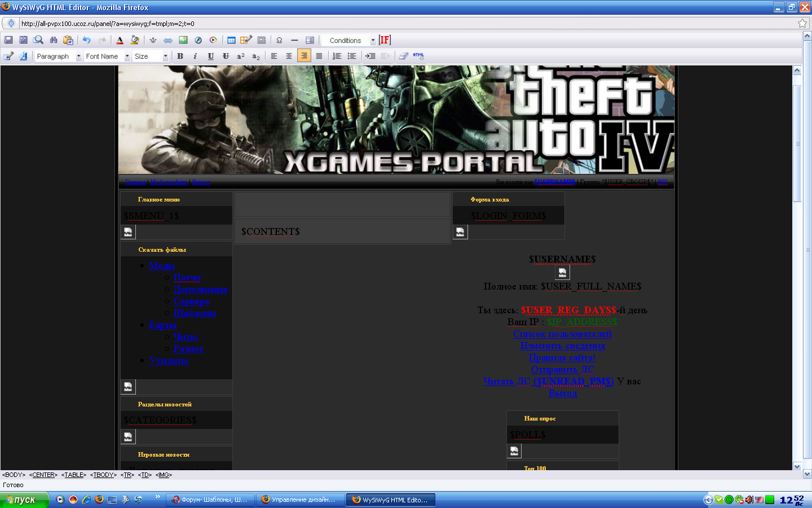Select the <IMG> tag in path bar

coord(164,475)
